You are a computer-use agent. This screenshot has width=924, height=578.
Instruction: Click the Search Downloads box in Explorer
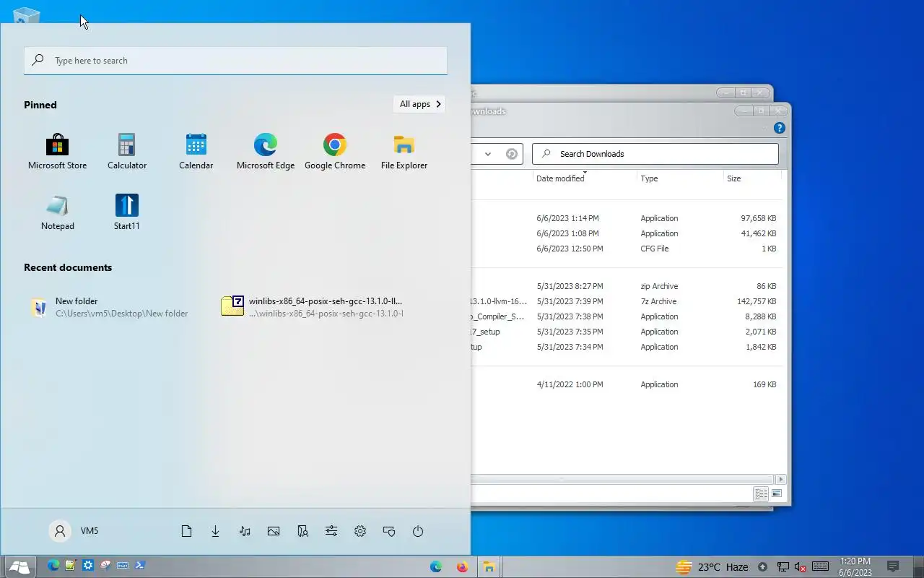point(655,154)
